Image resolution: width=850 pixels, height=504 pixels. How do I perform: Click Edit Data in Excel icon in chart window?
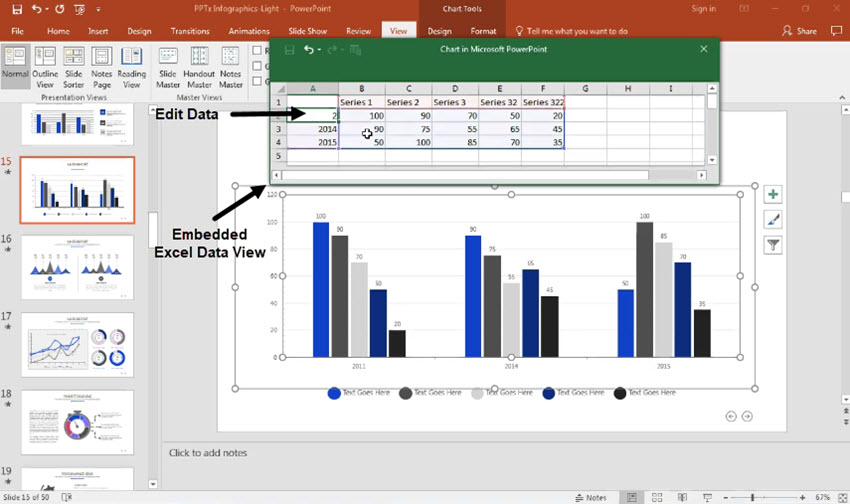(356, 50)
